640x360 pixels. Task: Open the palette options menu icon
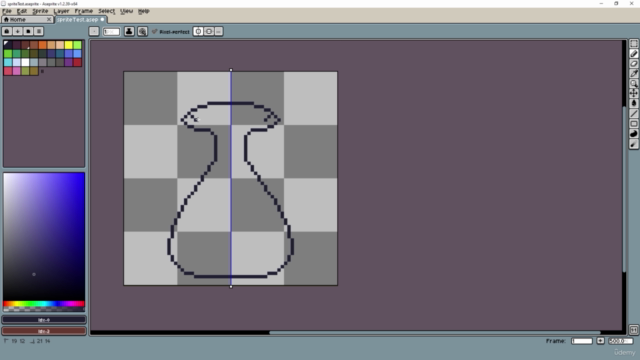tap(39, 31)
